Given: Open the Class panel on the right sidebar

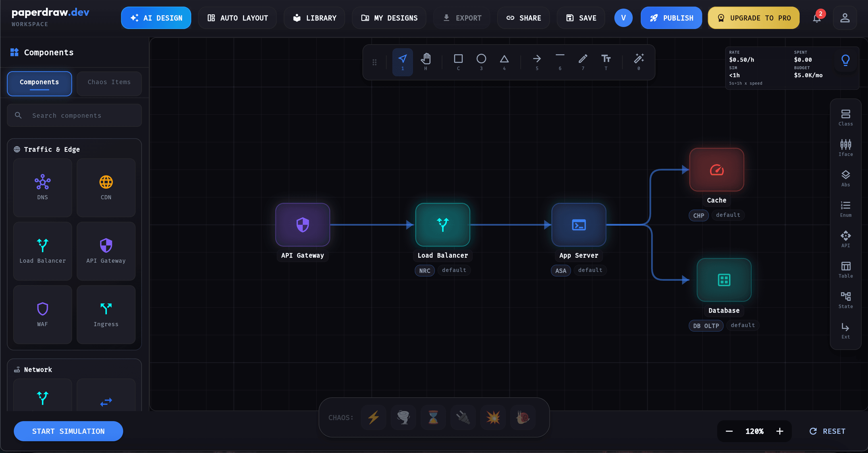Looking at the screenshot, I should [845, 116].
